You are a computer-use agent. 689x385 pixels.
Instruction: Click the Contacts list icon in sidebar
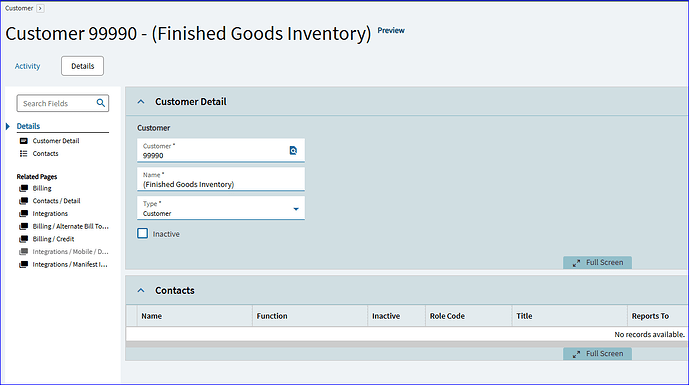click(24, 154)
